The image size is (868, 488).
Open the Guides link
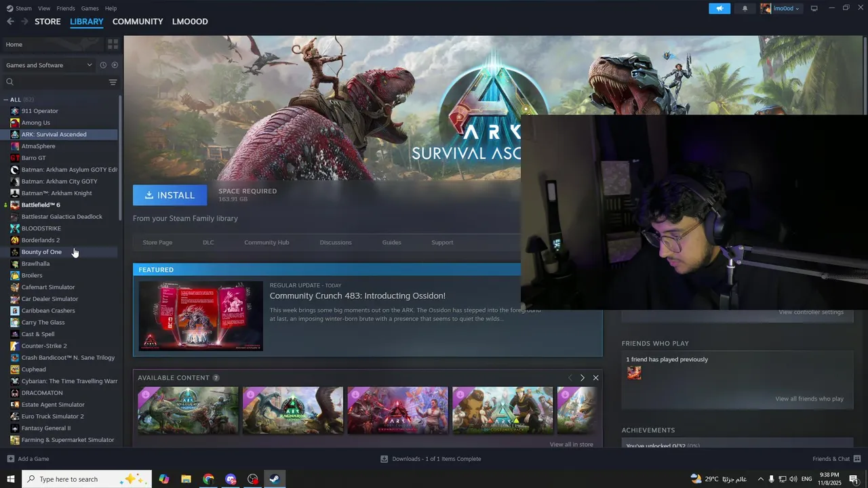(391, 243)
